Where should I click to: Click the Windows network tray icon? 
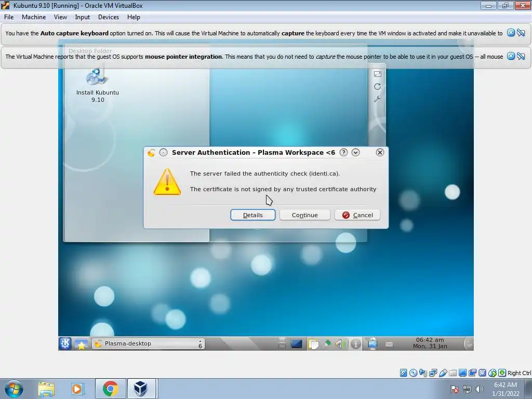[467, 389]
